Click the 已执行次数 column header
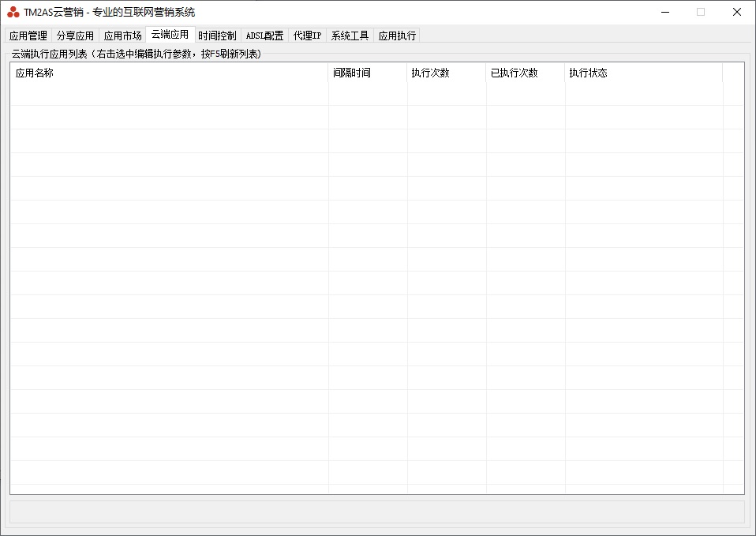756x536 pixels. point(526,73)
